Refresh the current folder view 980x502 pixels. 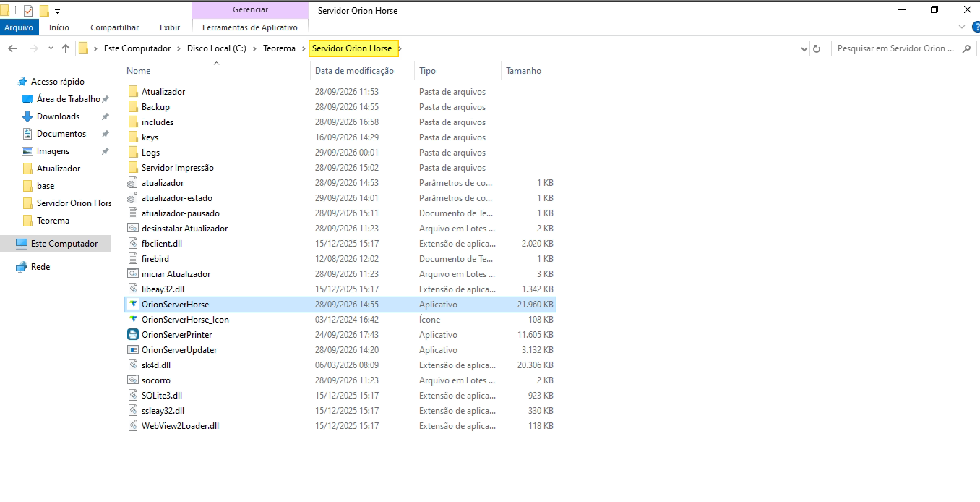pyautogui.click(x=817, y=48)
